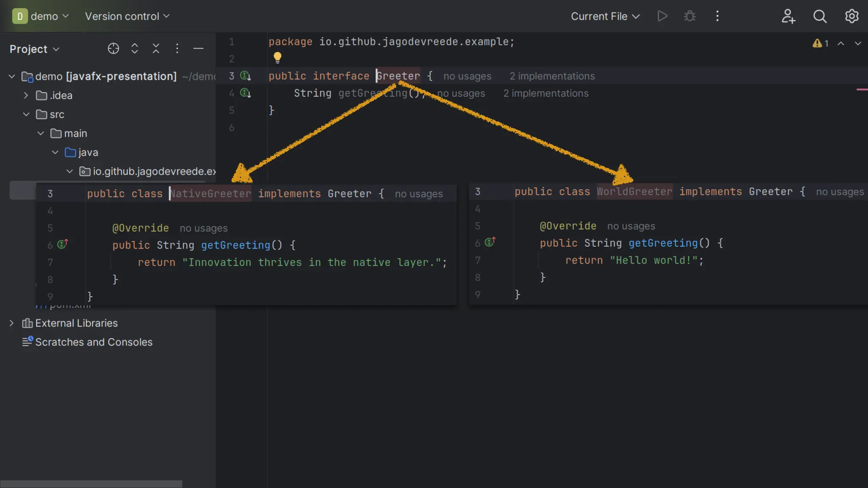
Task: Click the yellow intention lightbulb icon
Action: (278, 57)
